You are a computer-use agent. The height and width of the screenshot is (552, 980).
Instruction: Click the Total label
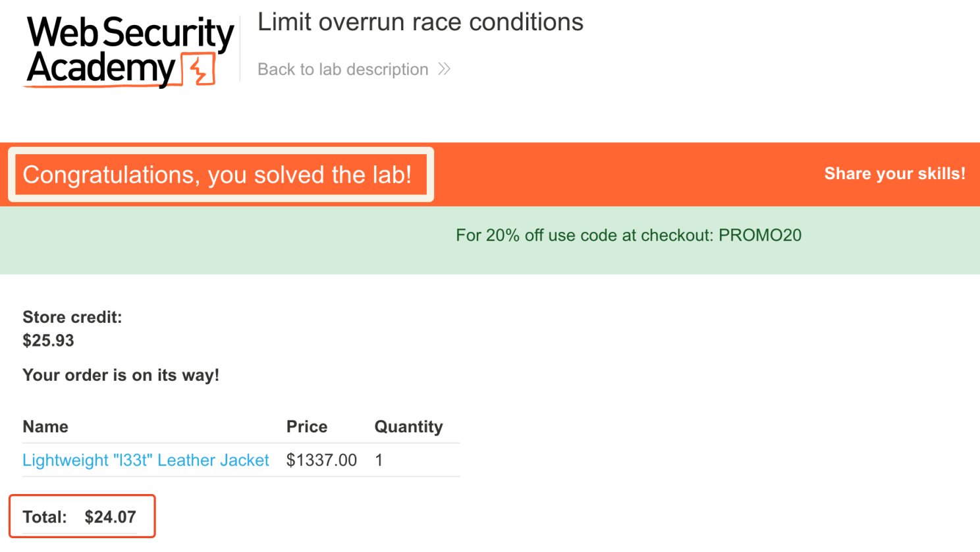(45, 517)
